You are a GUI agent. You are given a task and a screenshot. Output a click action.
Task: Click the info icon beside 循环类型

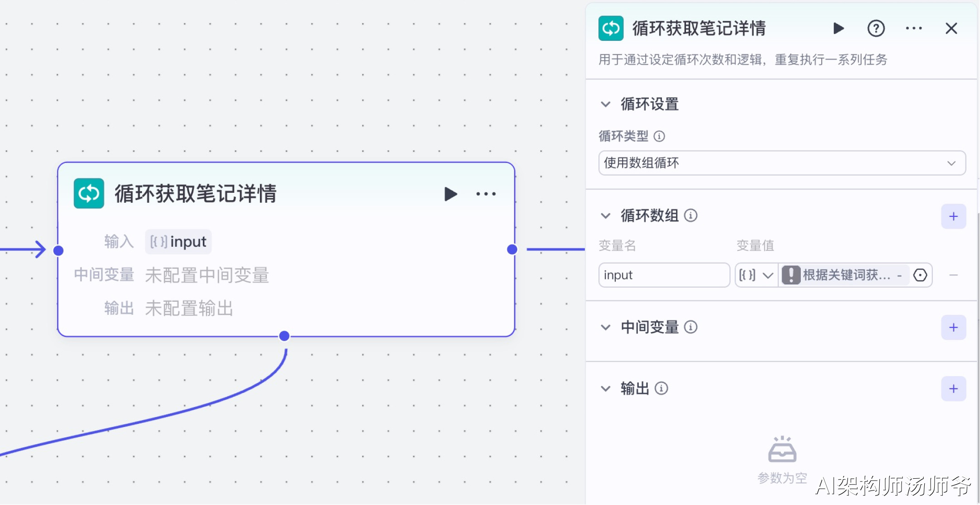[x=659, y=136]
